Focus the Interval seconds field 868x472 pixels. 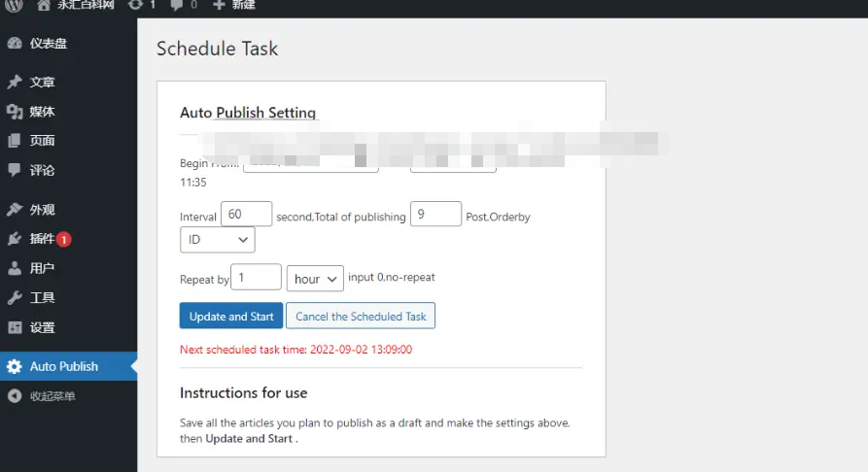(x=246, y=214)
